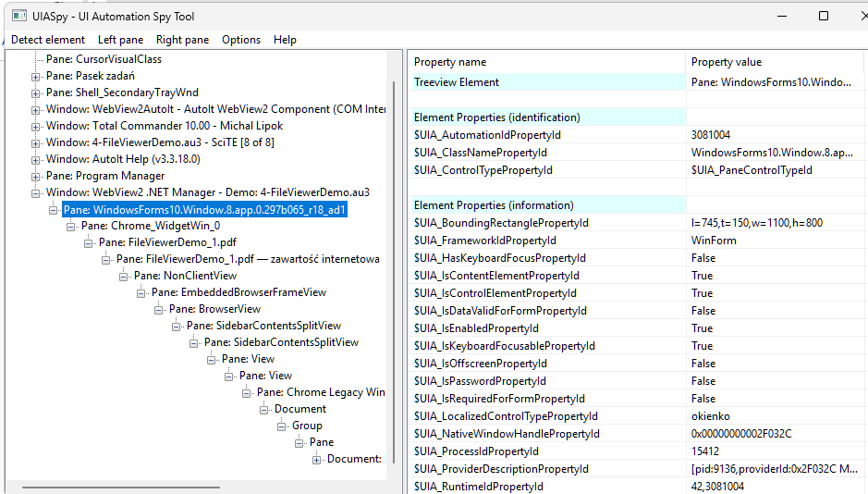
Task: Select Pane: Program Manager in tree
Action: click(105, 176)
